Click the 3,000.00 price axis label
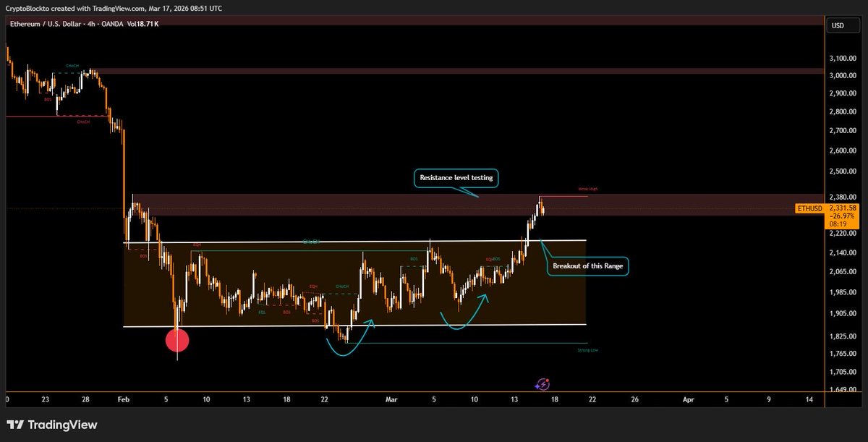This screenshot has height=442, width=868. (842, 76)
